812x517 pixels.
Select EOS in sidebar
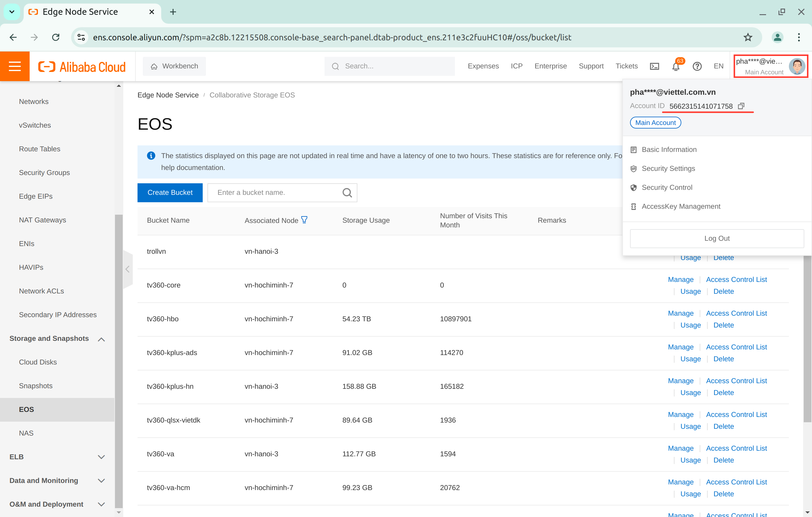pyautogui.click(x=57, y=410)
